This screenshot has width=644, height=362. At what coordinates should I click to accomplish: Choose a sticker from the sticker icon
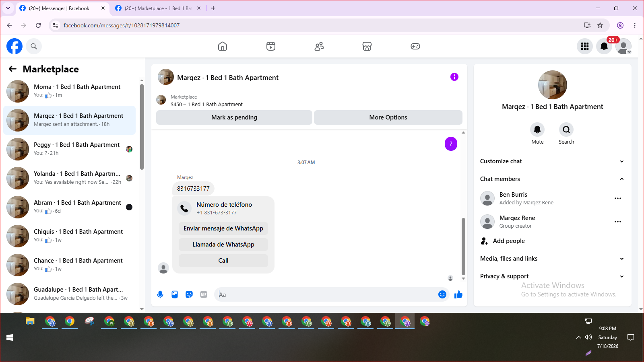189,294
